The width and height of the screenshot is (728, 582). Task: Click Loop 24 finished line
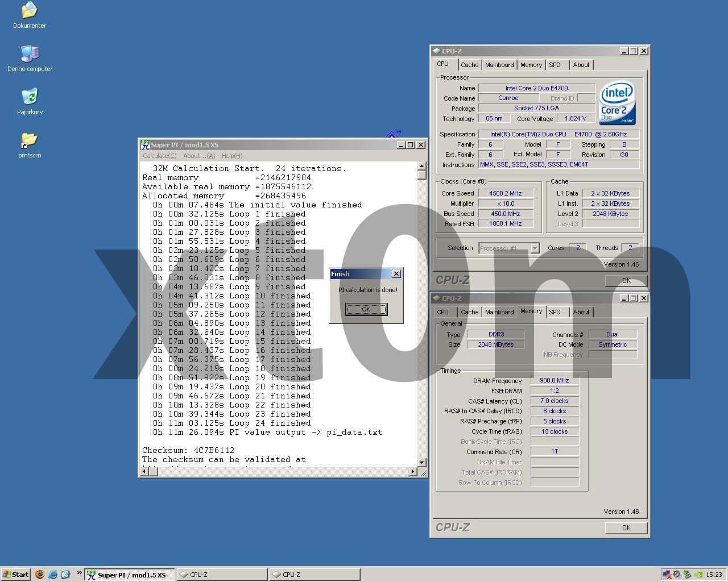point(232,423)
